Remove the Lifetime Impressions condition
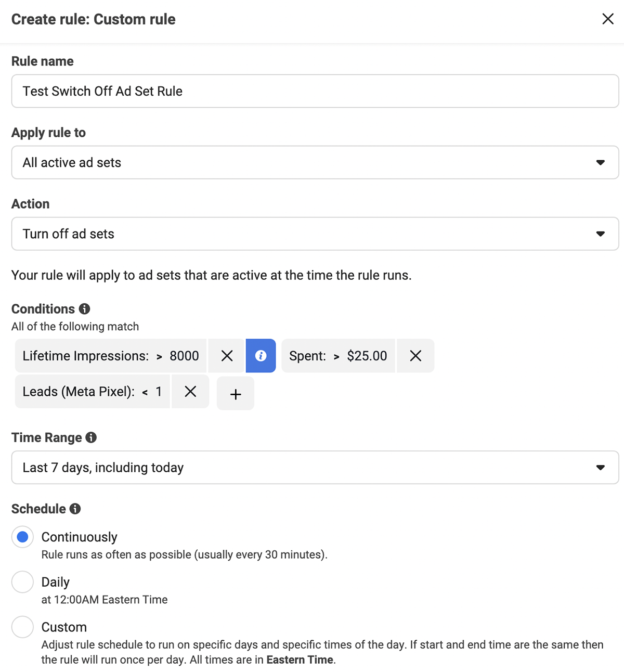This screenshot has width=624, height=672. click(227, 356)
